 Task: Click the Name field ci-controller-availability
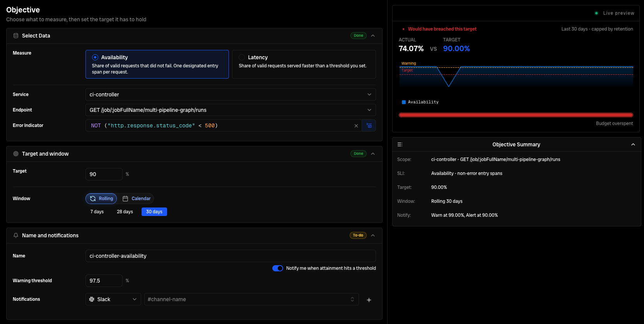(x=231, y=256)
